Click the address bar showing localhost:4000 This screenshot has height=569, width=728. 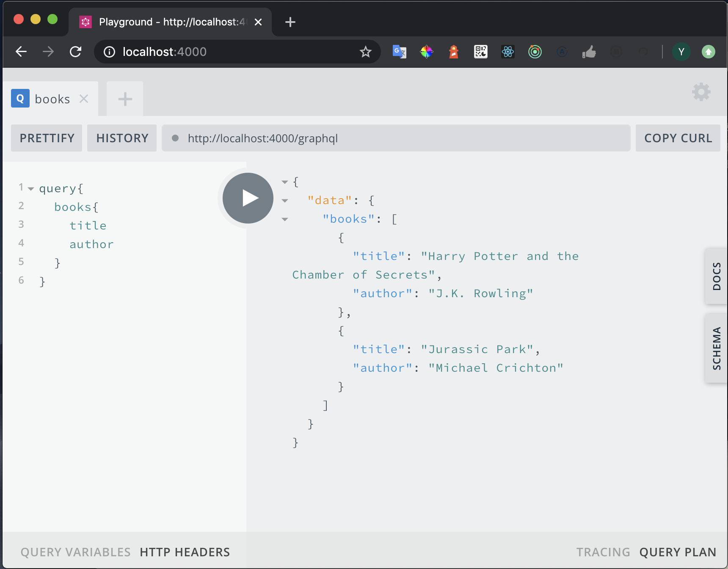237,52
